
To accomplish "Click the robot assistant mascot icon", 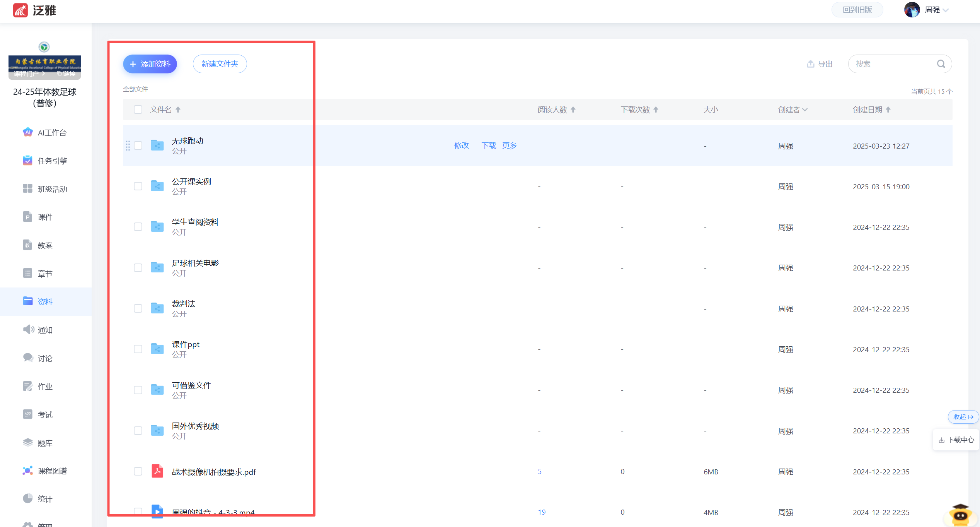I will pos(960,515).
